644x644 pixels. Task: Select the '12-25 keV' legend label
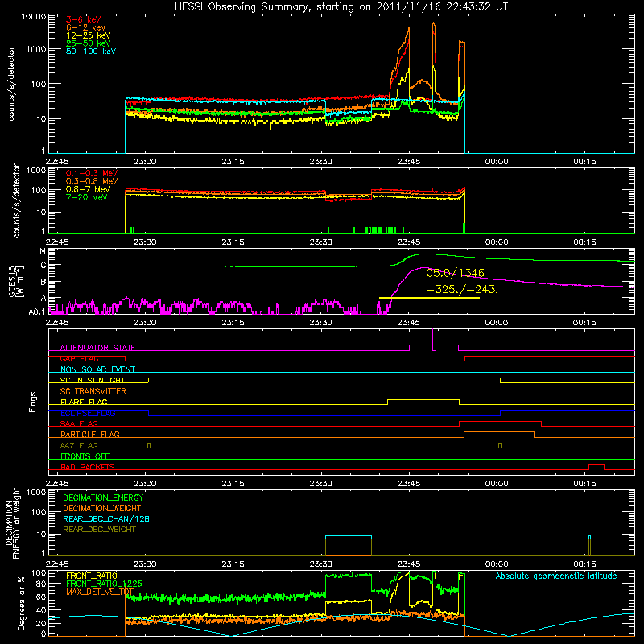(88, 35)
